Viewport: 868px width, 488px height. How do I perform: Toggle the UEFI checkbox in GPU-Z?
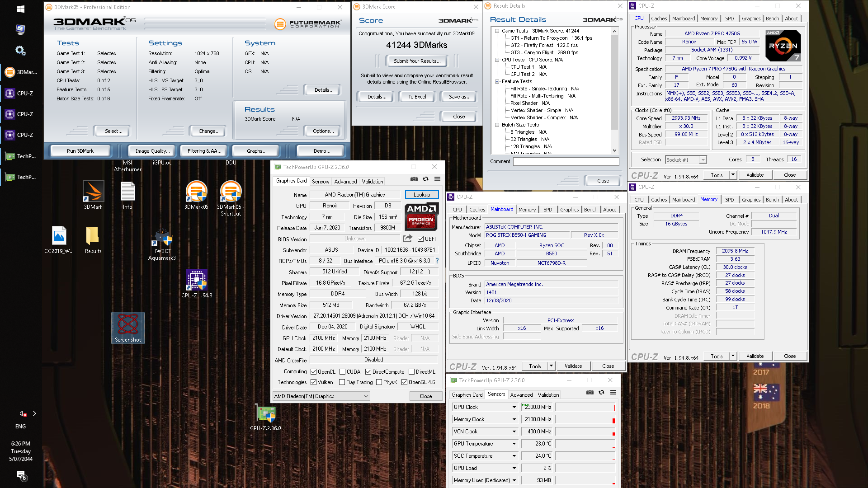[420, 239]
